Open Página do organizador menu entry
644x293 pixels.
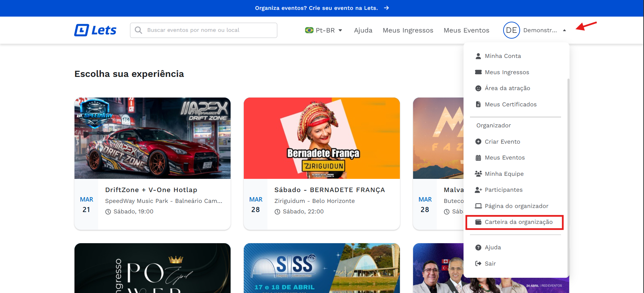(516, 206)
